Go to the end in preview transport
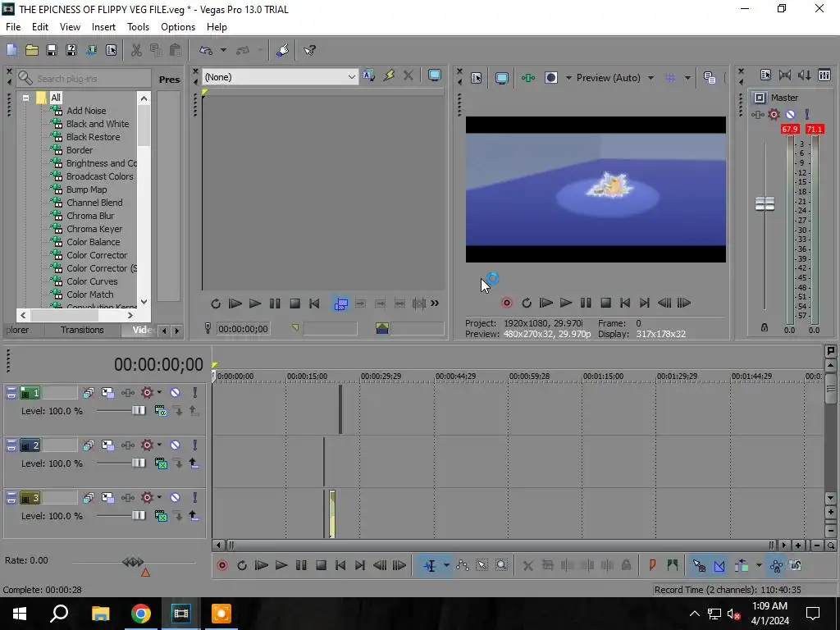Screen dimensions: 840x630 pyautogui.click(x=645, y=303)
